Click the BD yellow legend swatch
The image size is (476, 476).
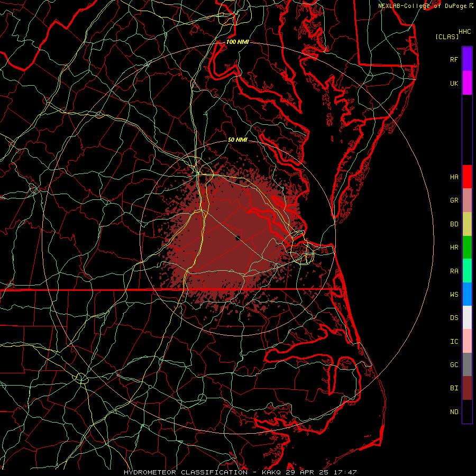467,224
